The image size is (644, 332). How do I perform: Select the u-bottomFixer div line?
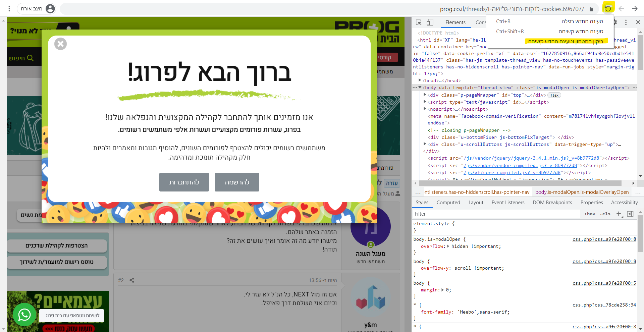[501, 137]
